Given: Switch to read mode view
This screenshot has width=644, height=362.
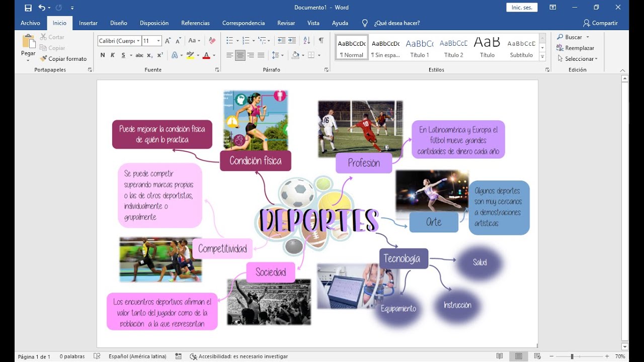Looking at the screenshot, I should point(500,356).
